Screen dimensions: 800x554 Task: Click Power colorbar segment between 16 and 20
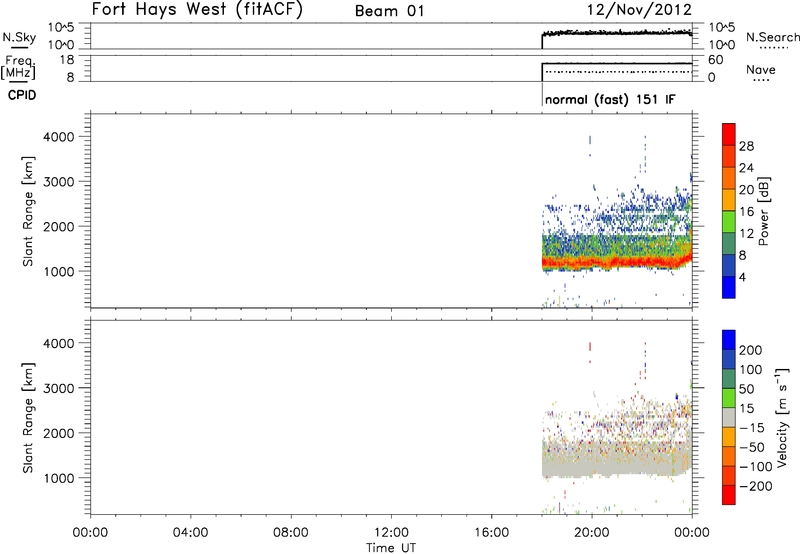pos(729,200)
